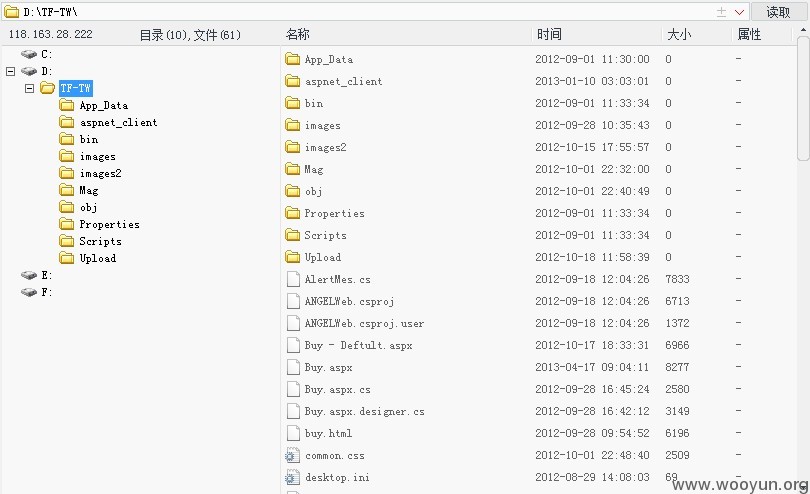
Task: Click Properties folder icon in file list
Action: tap(292, 213)
